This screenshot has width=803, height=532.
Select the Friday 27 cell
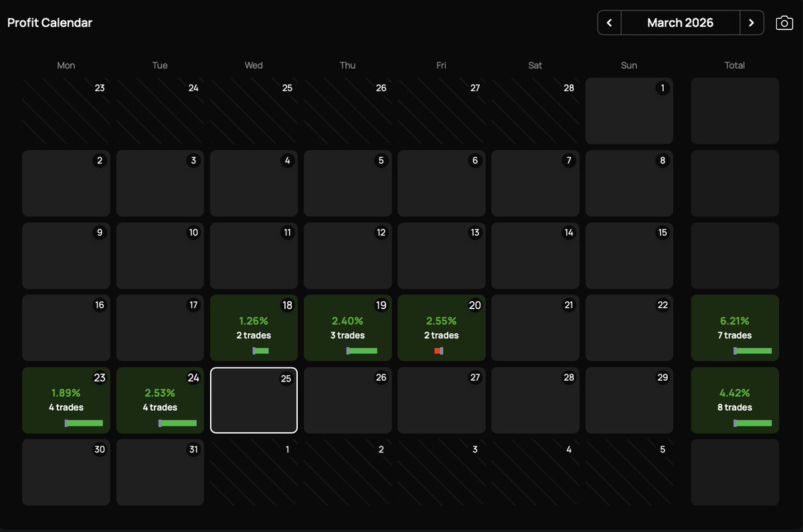coord(441,400)
